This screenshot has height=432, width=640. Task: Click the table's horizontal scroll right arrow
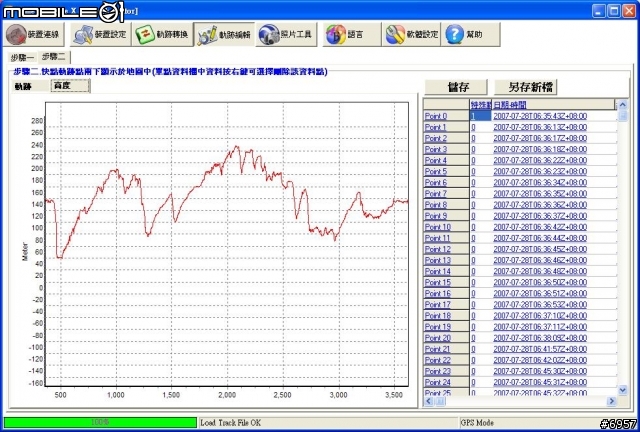pyautogui.click(x=611, y=401)
